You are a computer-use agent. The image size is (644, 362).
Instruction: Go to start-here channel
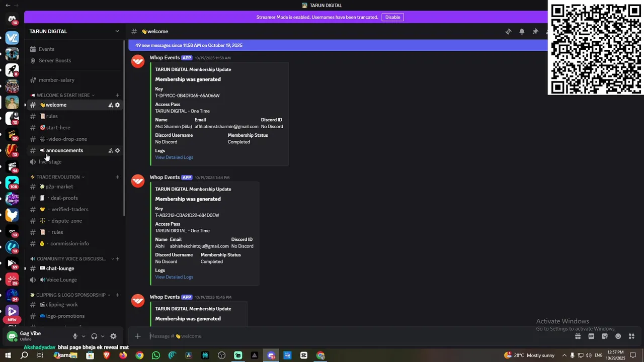point(74,128)
